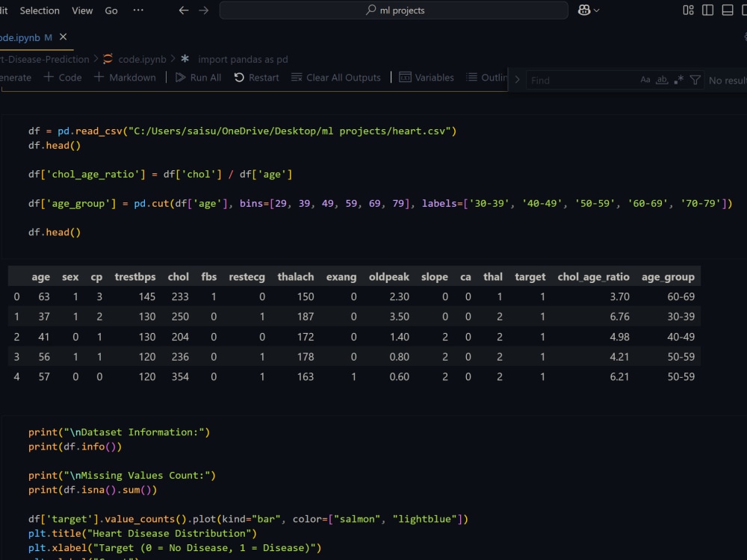Show more menus via ellipsis
This screenshot has width=747, height=560.
click(138, 10)
